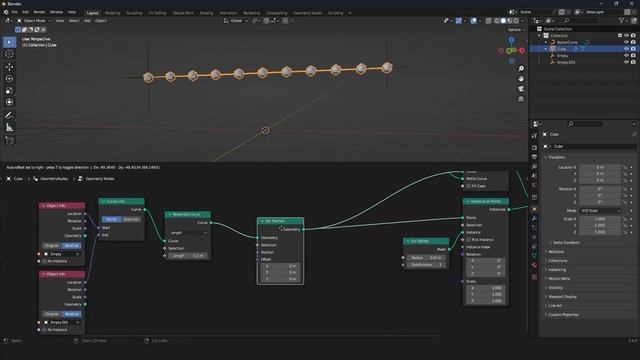This screenshot has width=640, height=360.
Task: Hide Cube in viewport via eye icon
Action: pyautogui.click(x=626, y=49)
